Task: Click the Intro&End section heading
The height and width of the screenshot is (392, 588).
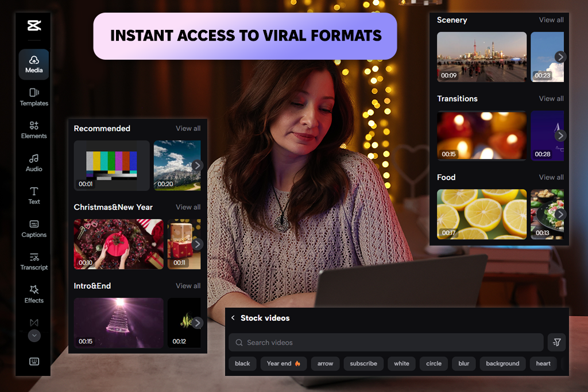Action: tap(92, 286)
